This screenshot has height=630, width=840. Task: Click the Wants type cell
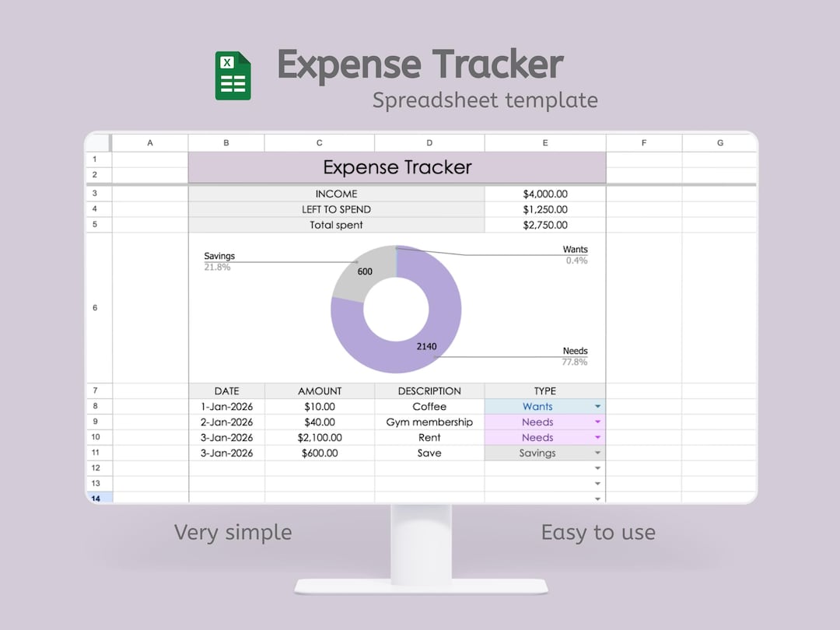click(544, 407)
